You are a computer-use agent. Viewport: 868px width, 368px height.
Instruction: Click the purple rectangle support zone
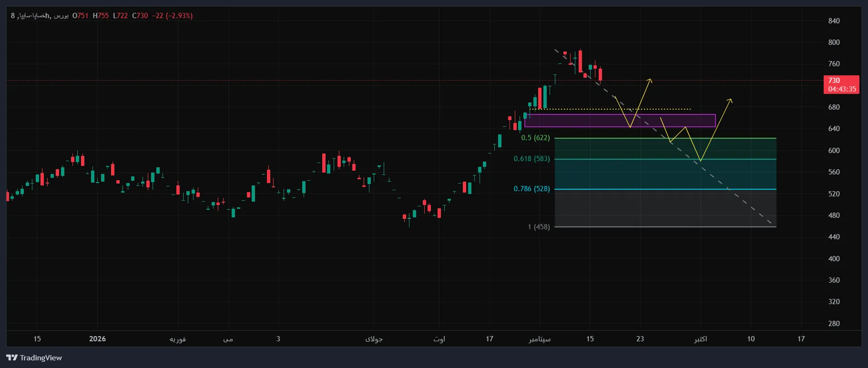coord(620,121)
